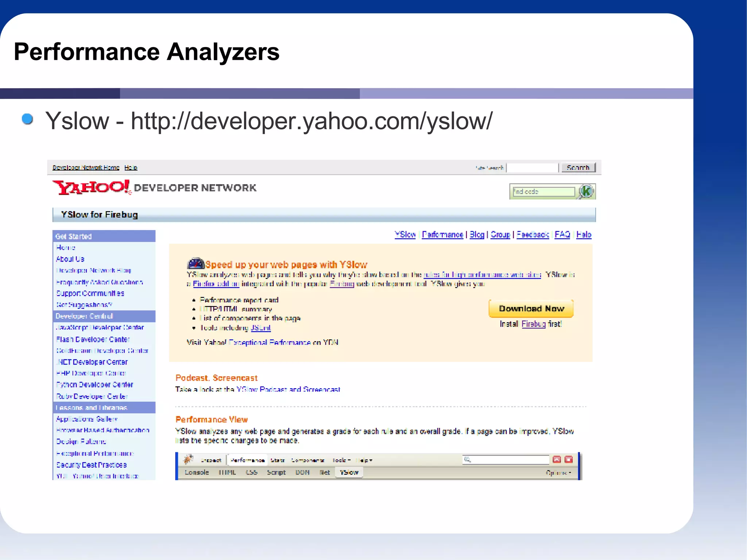
Task: Switch to the Console tab in Firebug
Action: coord(197,472)
